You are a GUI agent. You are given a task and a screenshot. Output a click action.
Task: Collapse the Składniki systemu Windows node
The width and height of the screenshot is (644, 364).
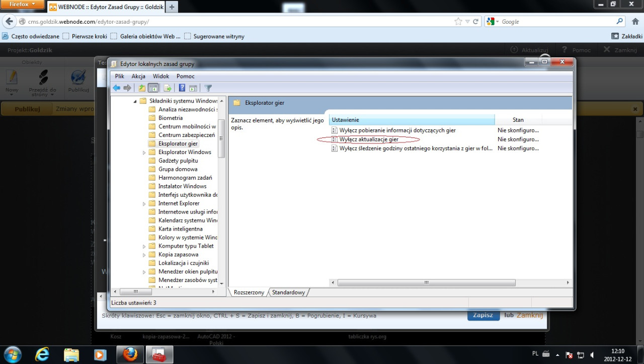[135, 101]
